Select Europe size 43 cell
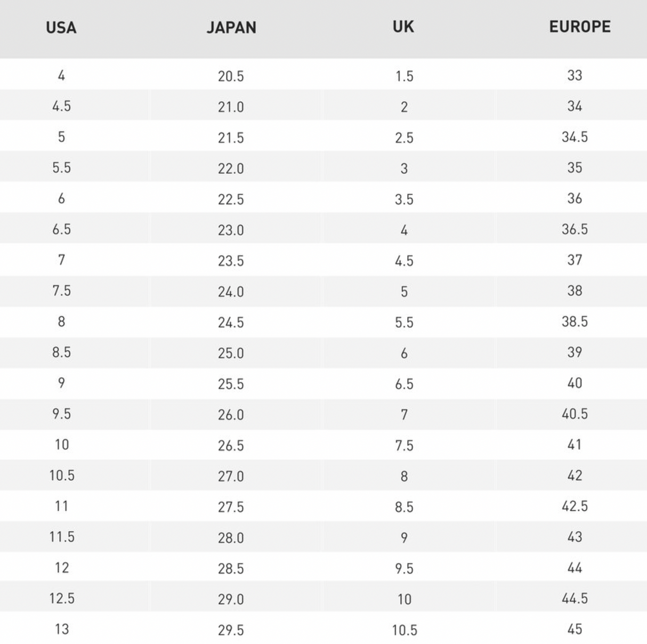647x644 pixels. pyautogui.click(x=575, y=537)
